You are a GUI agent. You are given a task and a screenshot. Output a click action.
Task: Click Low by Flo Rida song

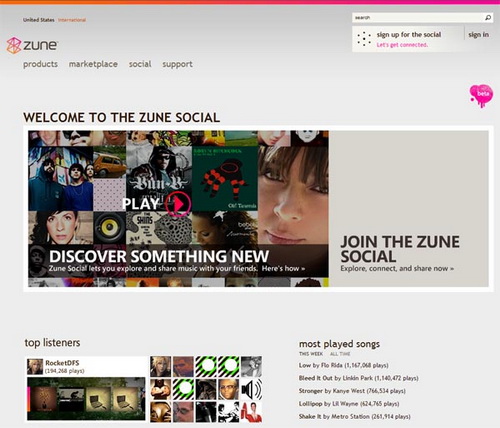(344, 365)
